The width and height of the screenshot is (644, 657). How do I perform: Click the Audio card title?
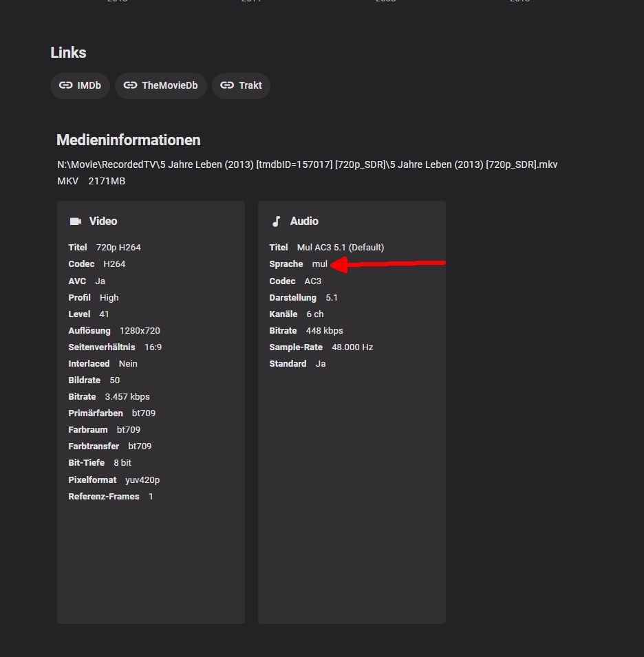pyautogui.click(x=304, y=222)
